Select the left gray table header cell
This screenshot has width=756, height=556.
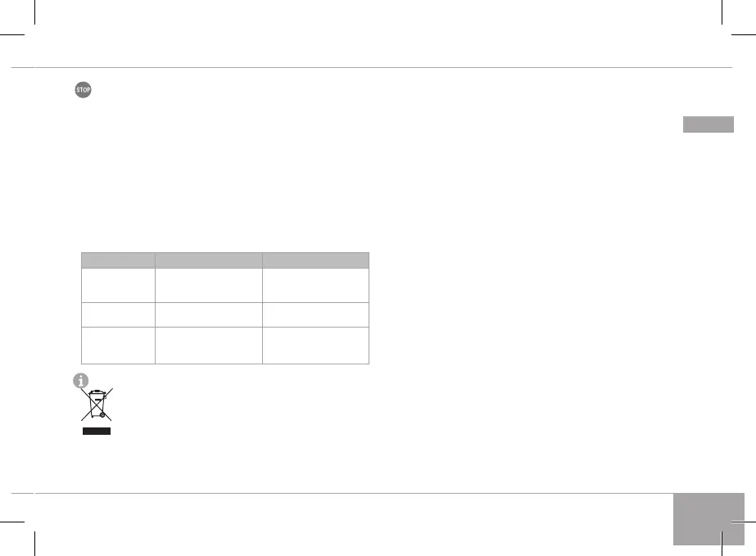[x=119, y=260]
